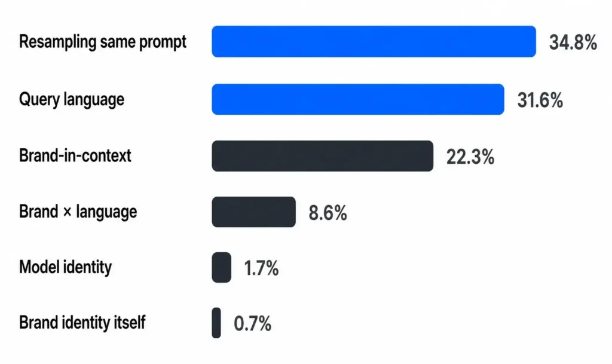
Task: Click the 0.7% value label
Action: pyautogui.click(x=253, y=324)
